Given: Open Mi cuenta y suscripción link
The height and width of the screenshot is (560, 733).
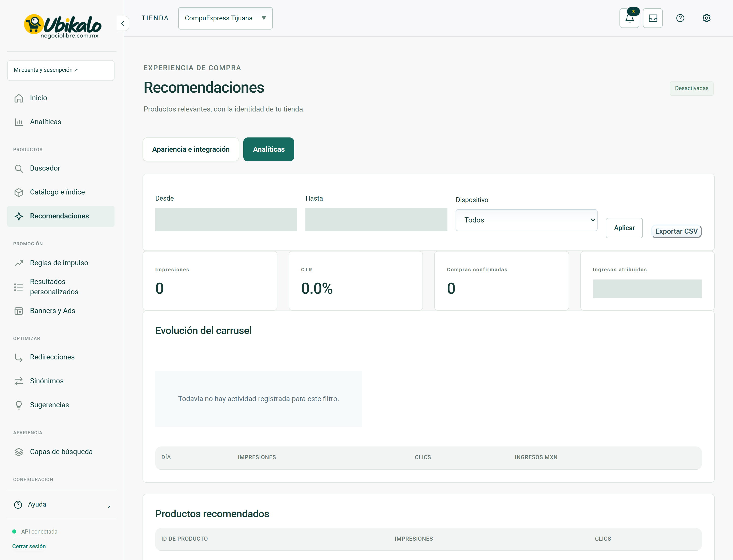Looking at the screenshot, I should coord(61,70).
